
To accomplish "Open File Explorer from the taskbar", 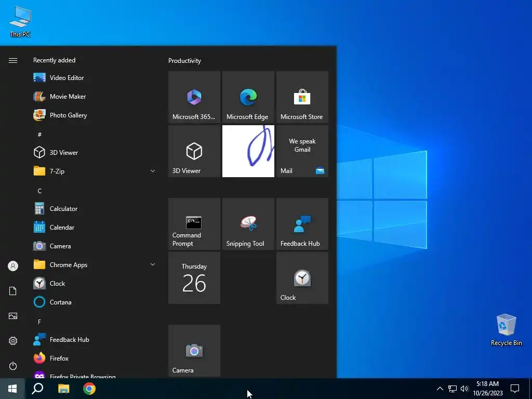I will coord(63,389).
